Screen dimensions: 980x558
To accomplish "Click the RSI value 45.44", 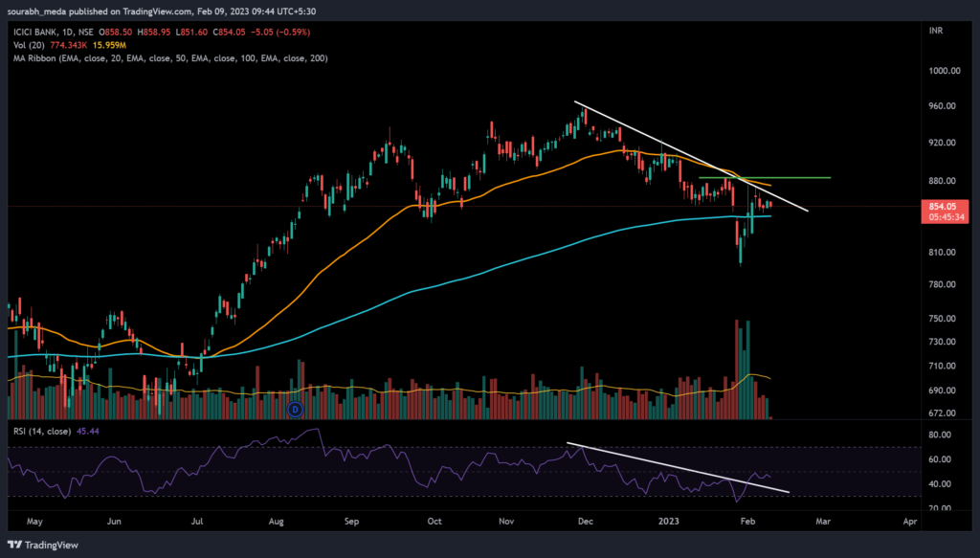I will tap(87, 431).
